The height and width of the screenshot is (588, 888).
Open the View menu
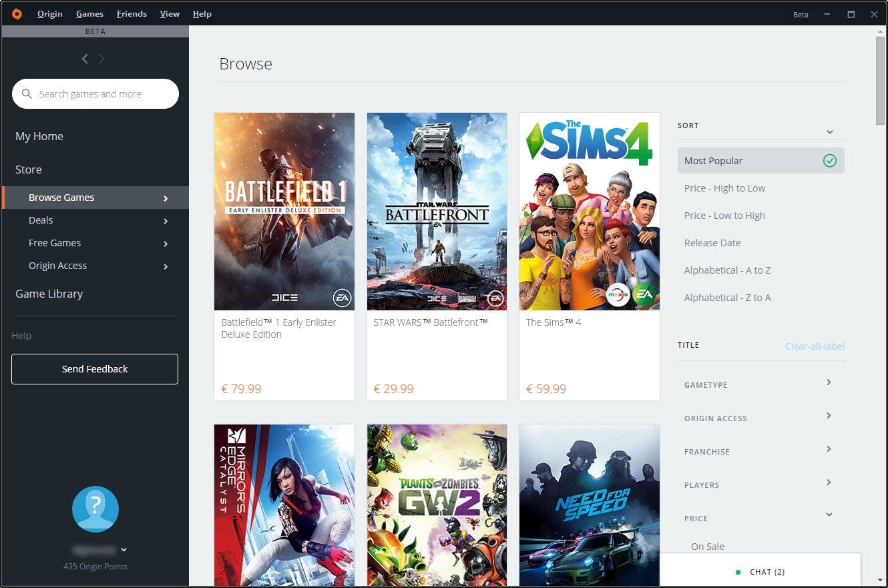point(170,13)
